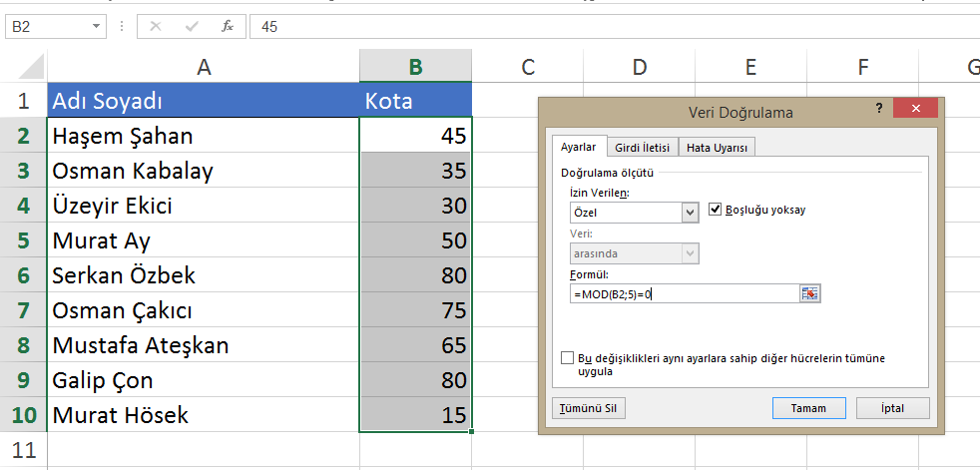Click inside the Formül input field

[683, 293]
